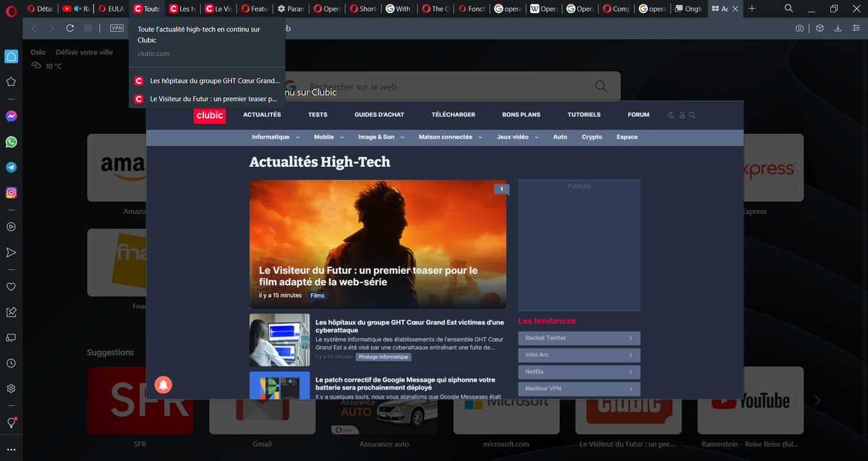Open the Easy Setup sliders icon
Screen dimensions: 868x461
856,28
